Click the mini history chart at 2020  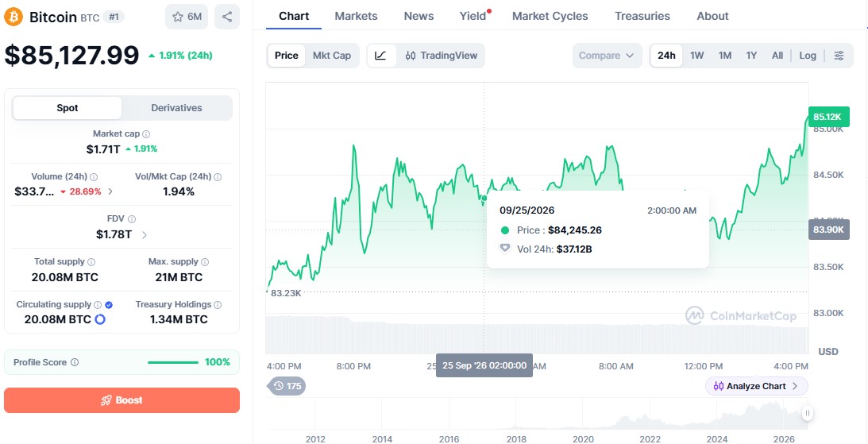coord(583,414)
